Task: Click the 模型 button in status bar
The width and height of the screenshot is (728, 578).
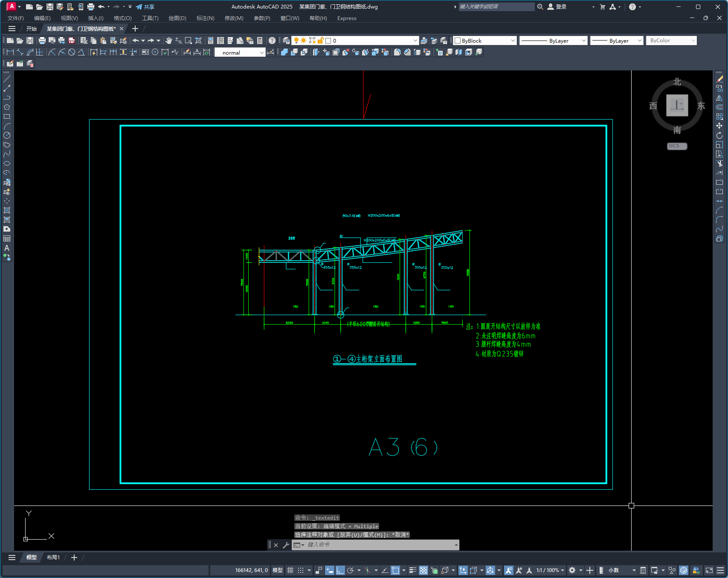Action: point(278,570)
